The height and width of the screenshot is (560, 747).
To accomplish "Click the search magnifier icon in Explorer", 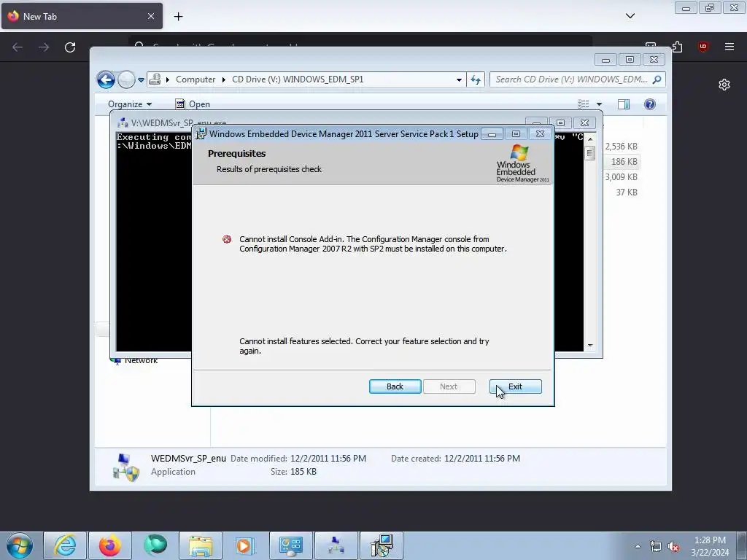I will [657, 79].
